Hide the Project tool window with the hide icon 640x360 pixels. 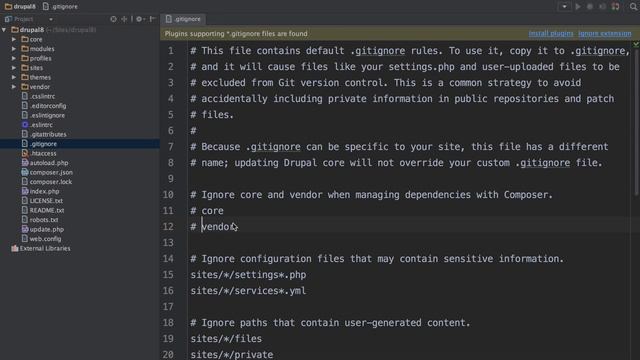point(152,19)
